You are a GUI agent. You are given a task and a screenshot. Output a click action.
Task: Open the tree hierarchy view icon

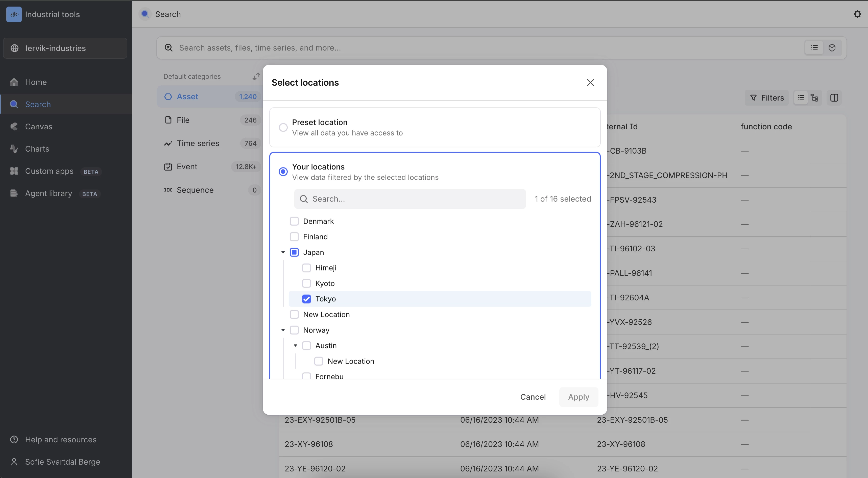tap(814, 98)
